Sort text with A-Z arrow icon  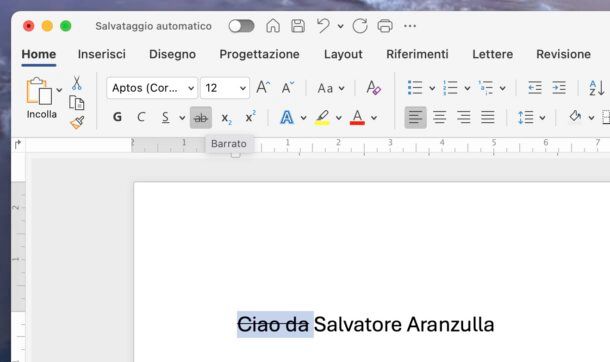pyautogui.click(x=596, y=88)
